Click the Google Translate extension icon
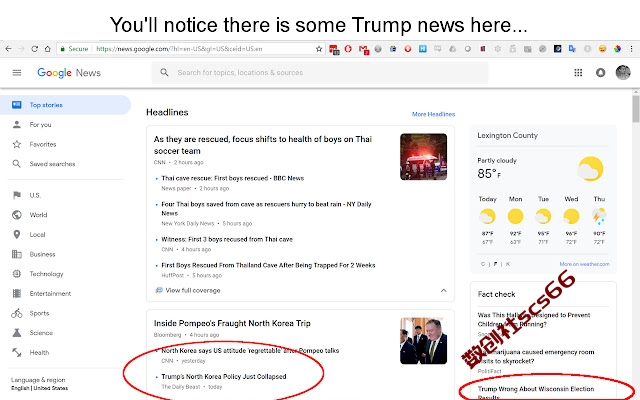The width and height of the screenshot is (640, 400). click(x=572, y=49)
